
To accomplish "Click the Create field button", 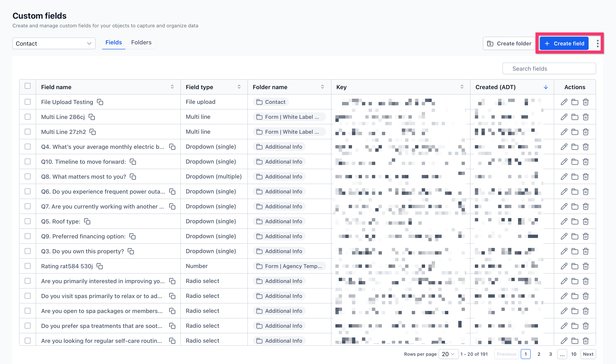I will (x=564, y=43).
